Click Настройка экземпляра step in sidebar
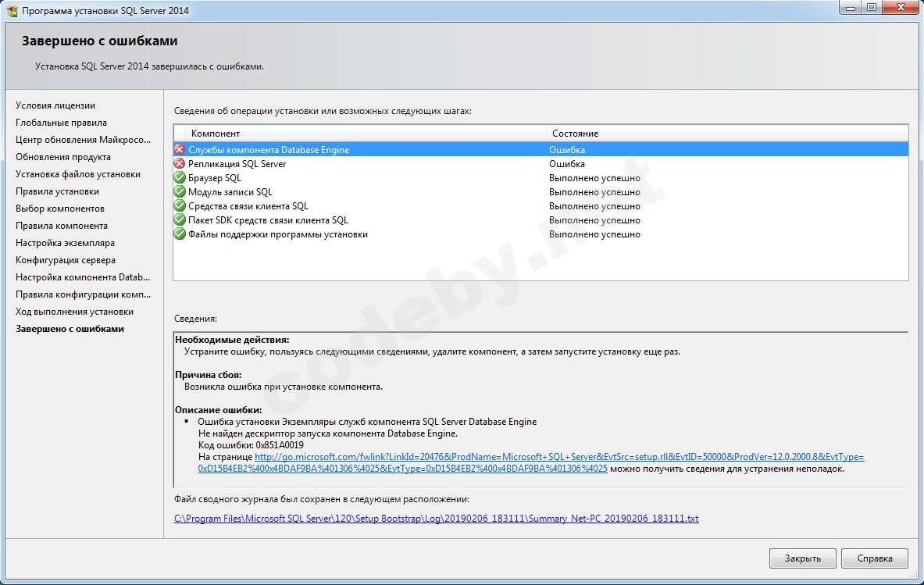Viewport: 924px width, 585px height. tap(65, 243)
